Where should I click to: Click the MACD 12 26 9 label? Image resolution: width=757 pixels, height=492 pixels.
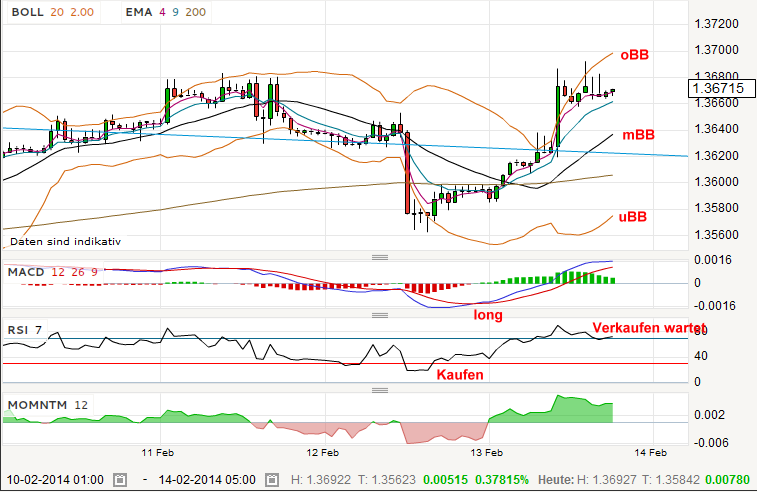pos(53,272)
